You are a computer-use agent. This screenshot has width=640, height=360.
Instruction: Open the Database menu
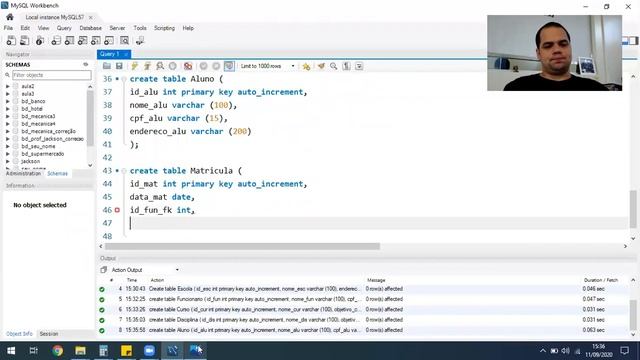click(91, 28)
